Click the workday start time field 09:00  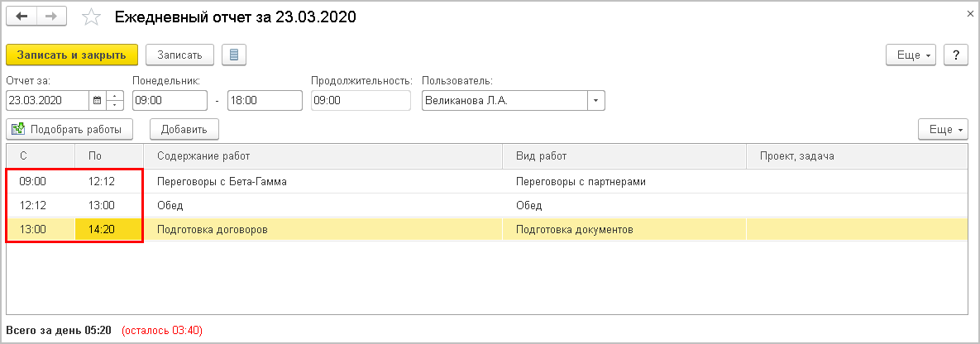coord(169,101)
